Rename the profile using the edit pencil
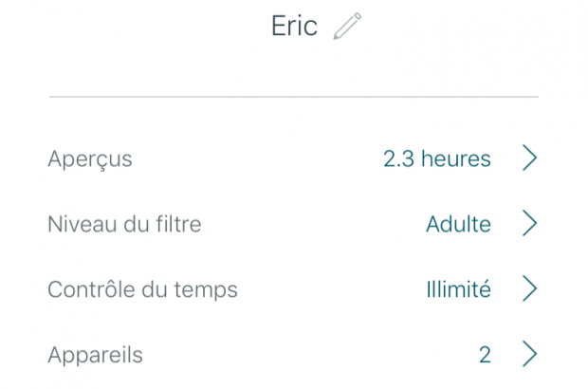588x389 pixels. [347, 27]
